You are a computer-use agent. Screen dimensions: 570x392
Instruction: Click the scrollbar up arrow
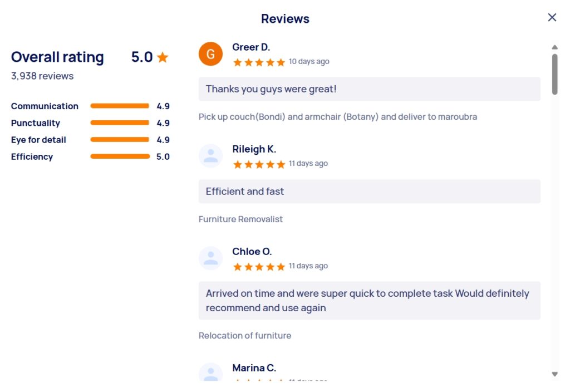[554, 47]
